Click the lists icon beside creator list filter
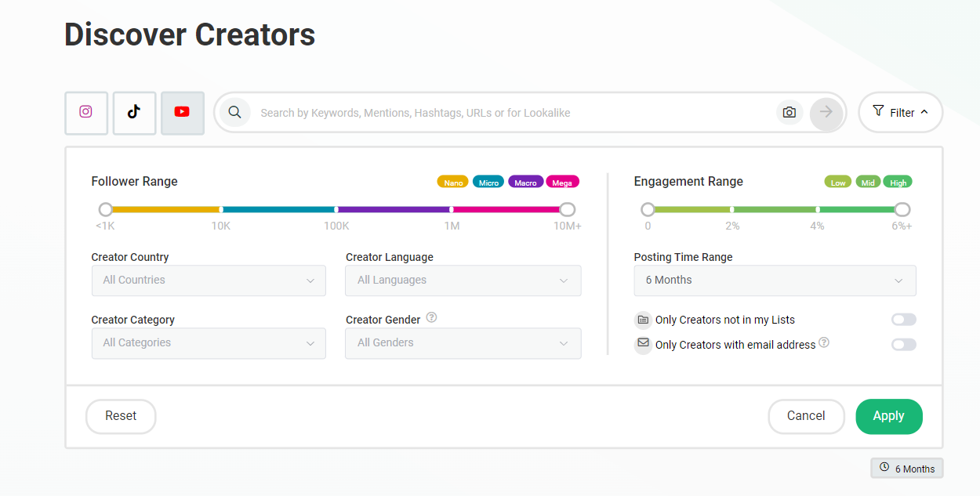The width and height of the screenshot is (980, 496). (x=643, y=319)
